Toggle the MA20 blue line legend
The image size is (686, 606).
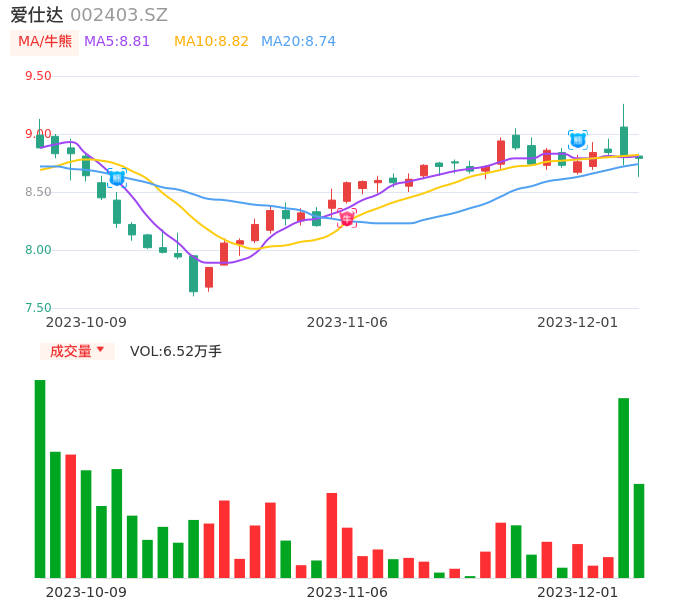pos(298,42)
